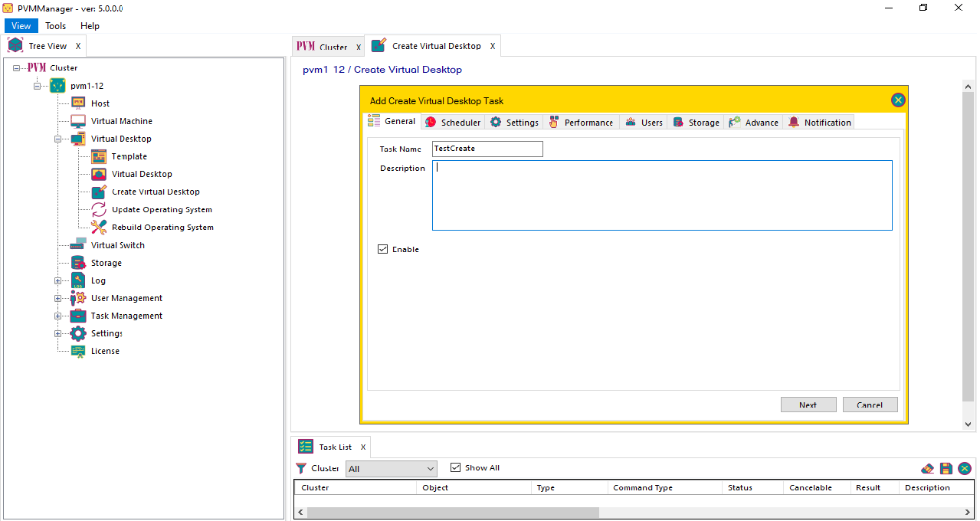
Task: Click the Create Virtual Desktop tree icon
Action: point(99,192)
